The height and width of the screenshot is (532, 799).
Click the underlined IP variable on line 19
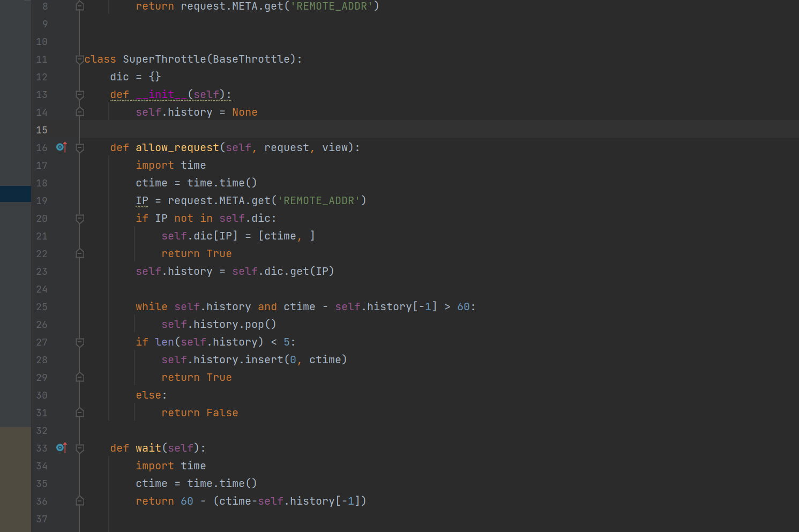[x=142, y=200]
